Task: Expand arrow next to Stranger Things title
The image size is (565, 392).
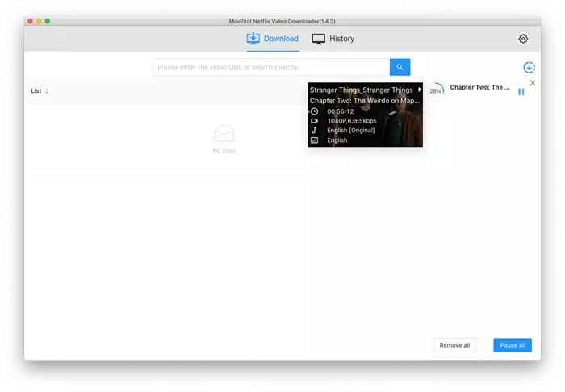Action: coord(420,90)
